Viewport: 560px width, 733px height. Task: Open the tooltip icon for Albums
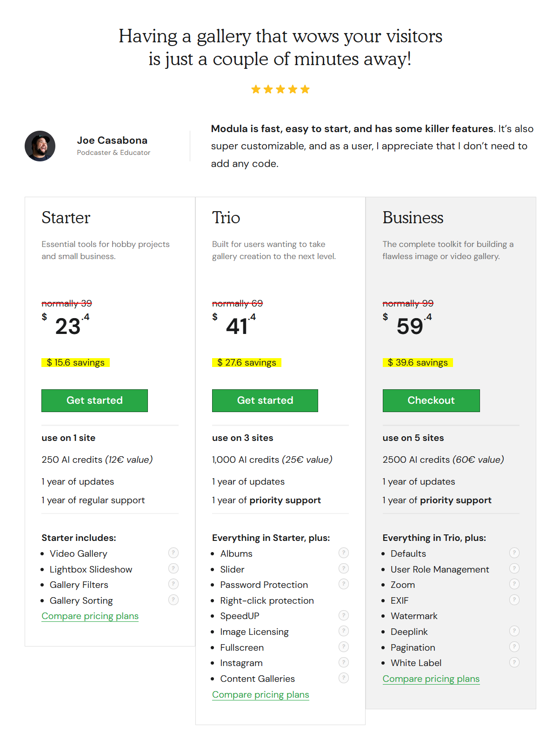[344, 553]
